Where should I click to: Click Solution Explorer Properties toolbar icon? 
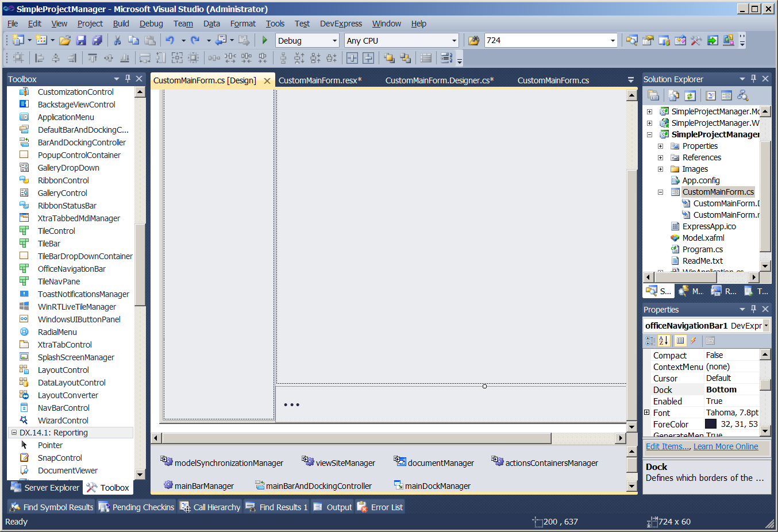(x=653, y=95)
